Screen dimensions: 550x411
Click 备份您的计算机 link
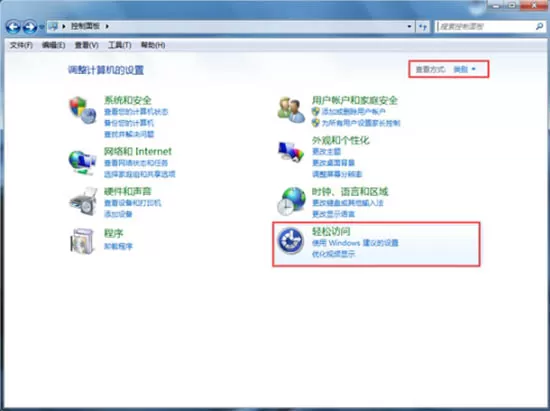click(x=129, y=123)
